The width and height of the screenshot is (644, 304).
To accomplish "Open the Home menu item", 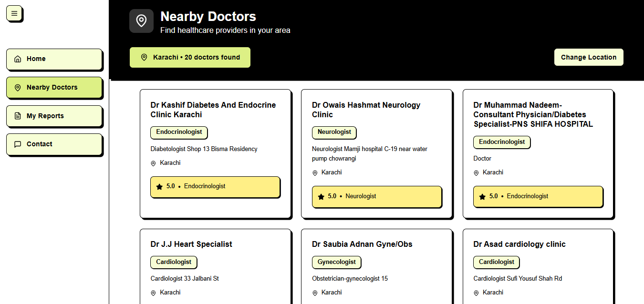I will click(x=54, y=59).
